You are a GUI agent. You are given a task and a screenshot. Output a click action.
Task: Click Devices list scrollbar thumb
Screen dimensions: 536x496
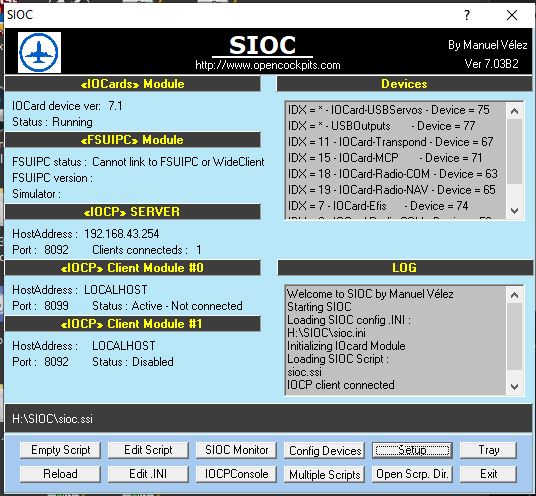click(514, 151)
